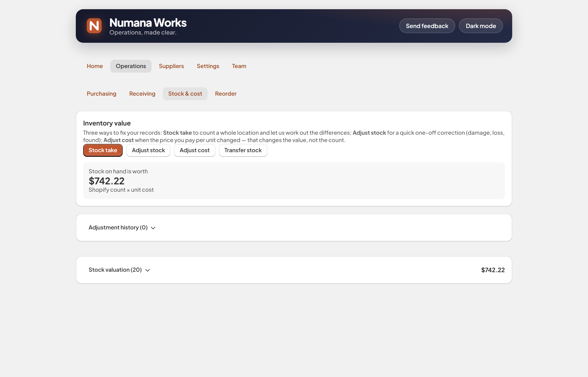Click the Transfer stock button
588x377 pixels.
[x=243, y=150]
